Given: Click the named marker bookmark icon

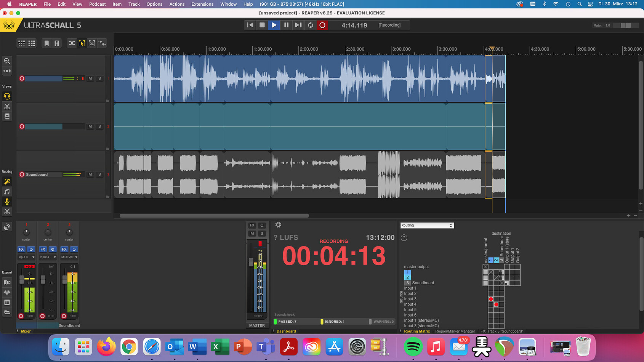Looking at the screenshot, I should coord(56,43).
